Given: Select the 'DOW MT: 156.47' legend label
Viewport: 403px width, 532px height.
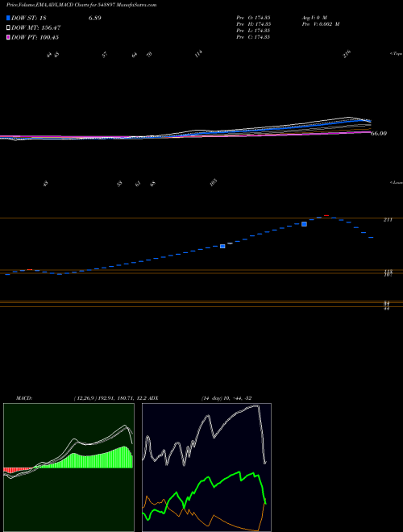Looking at the screenshot, I should pyautogui.click(x=36, y=28).
